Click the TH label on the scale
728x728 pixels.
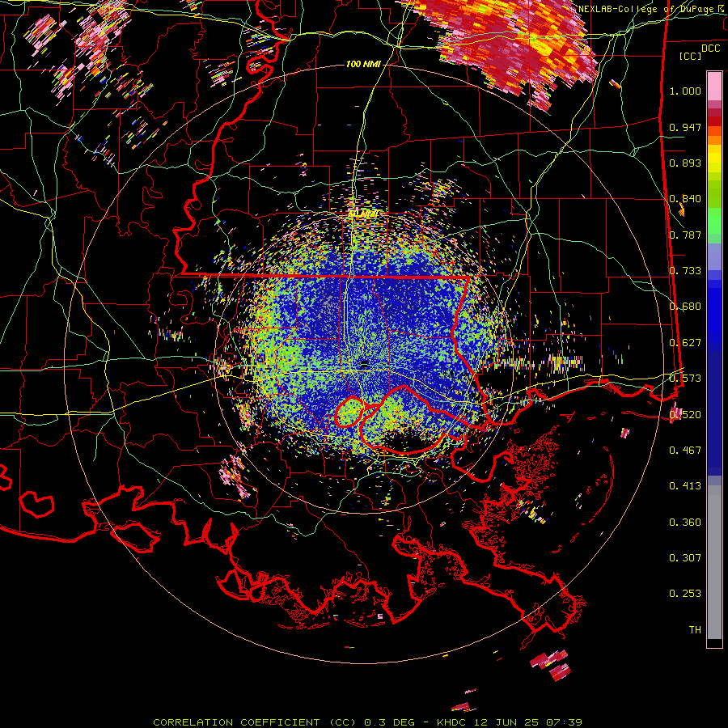point(695,630)
